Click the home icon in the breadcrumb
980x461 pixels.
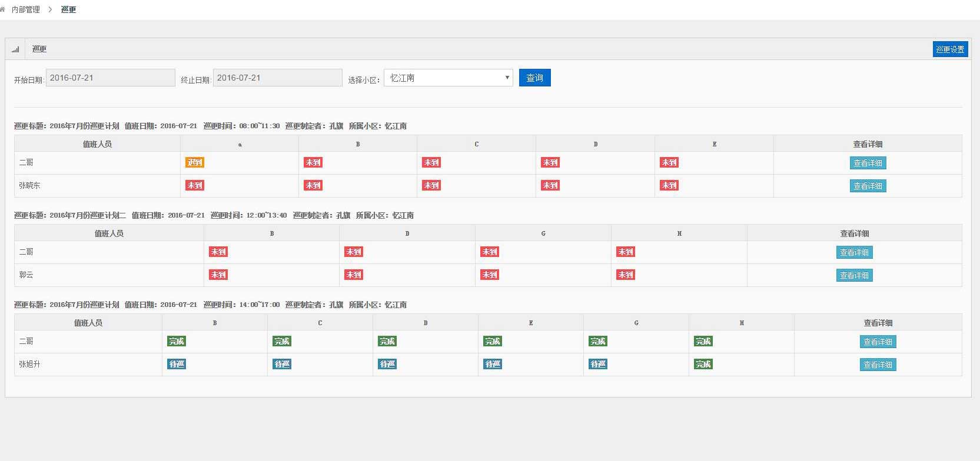point(2,9)
